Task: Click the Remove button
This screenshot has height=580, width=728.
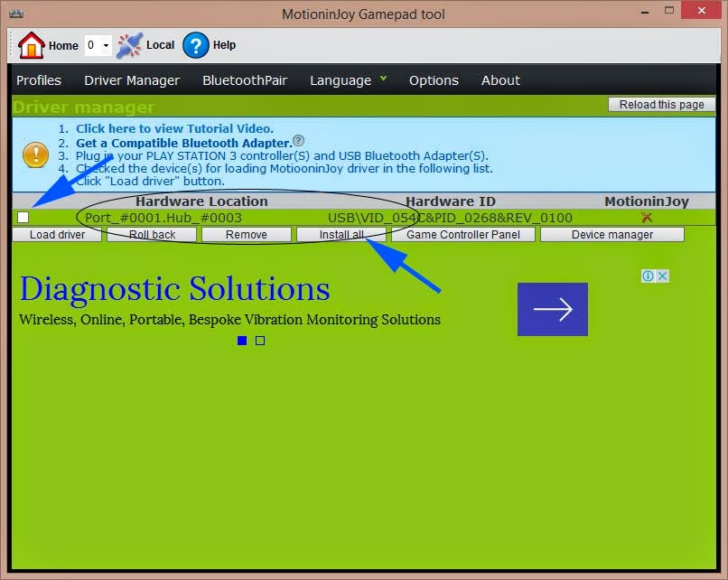Action: [247, 235]
